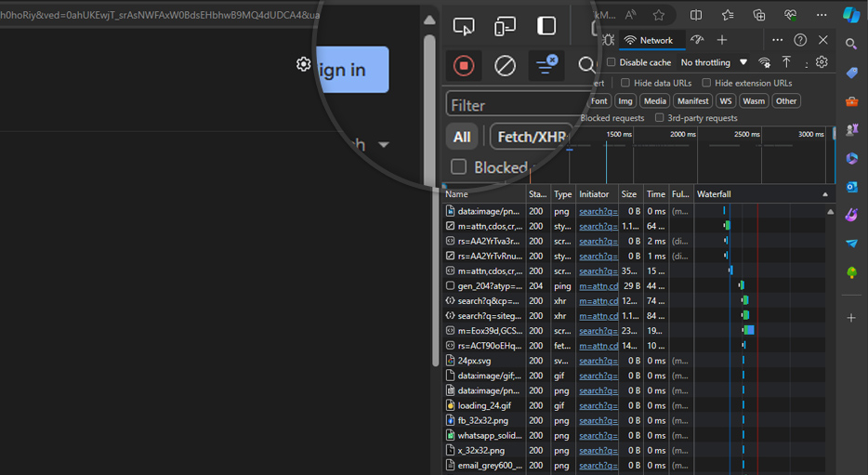Customize sidebar with the plus button
868x475 pixels.
click(x=851, y=318)
